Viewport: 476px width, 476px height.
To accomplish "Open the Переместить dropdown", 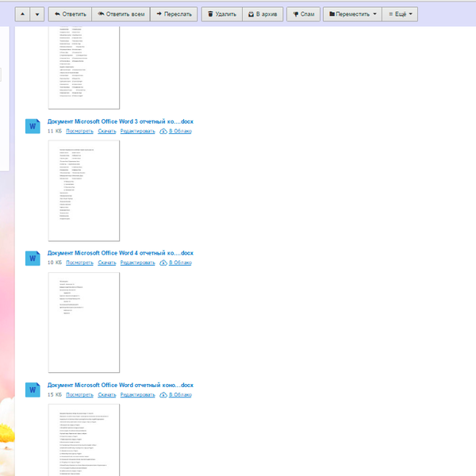I will pyautogui.click(x=352, y=14).
